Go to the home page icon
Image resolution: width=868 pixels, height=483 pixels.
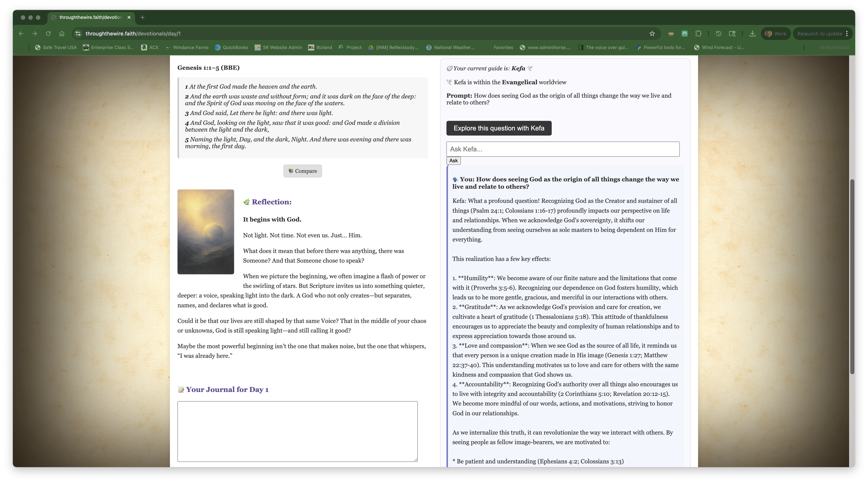click(62, 34)
